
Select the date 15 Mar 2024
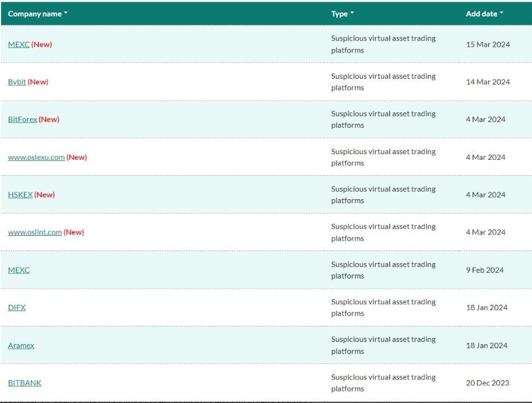click(488, 45)
